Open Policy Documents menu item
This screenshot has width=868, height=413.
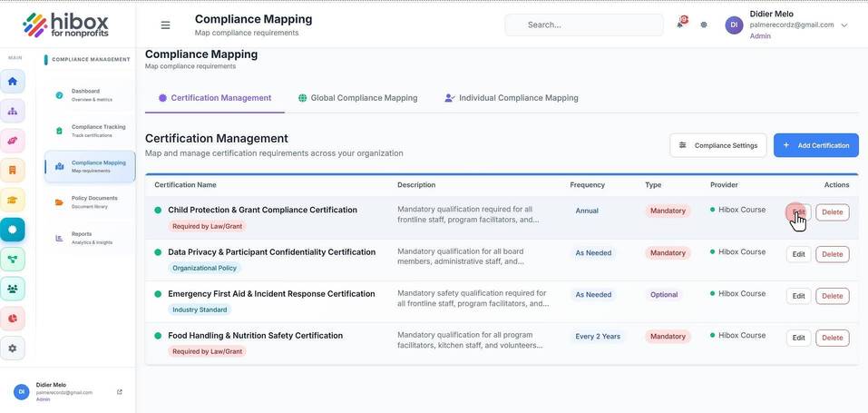(x=90, y=202)
